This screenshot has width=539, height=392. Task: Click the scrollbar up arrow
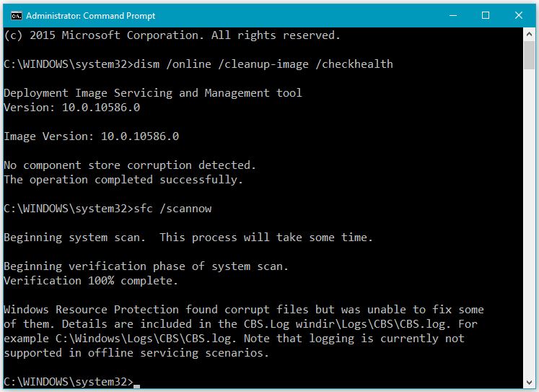point(529,35)
